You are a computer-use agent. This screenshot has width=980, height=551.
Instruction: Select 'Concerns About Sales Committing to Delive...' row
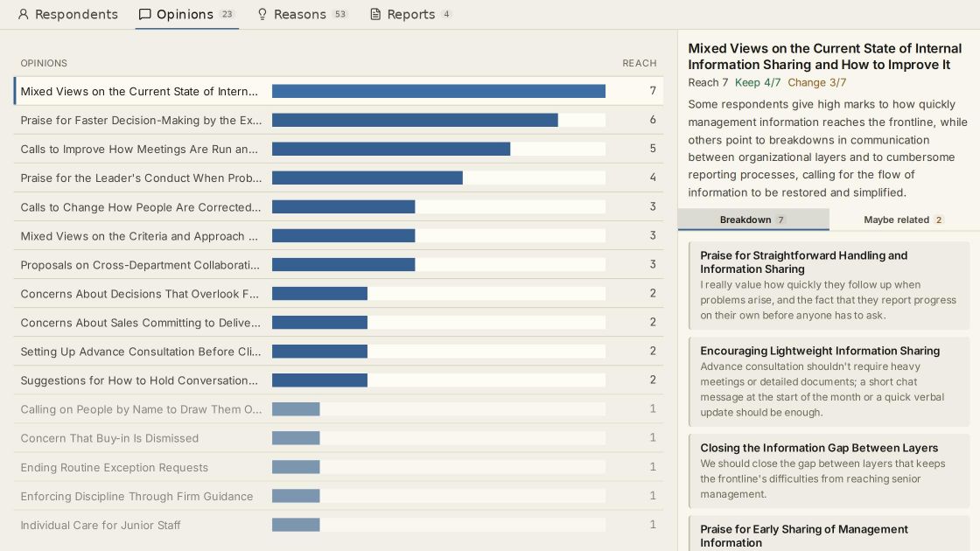(338, 323)
